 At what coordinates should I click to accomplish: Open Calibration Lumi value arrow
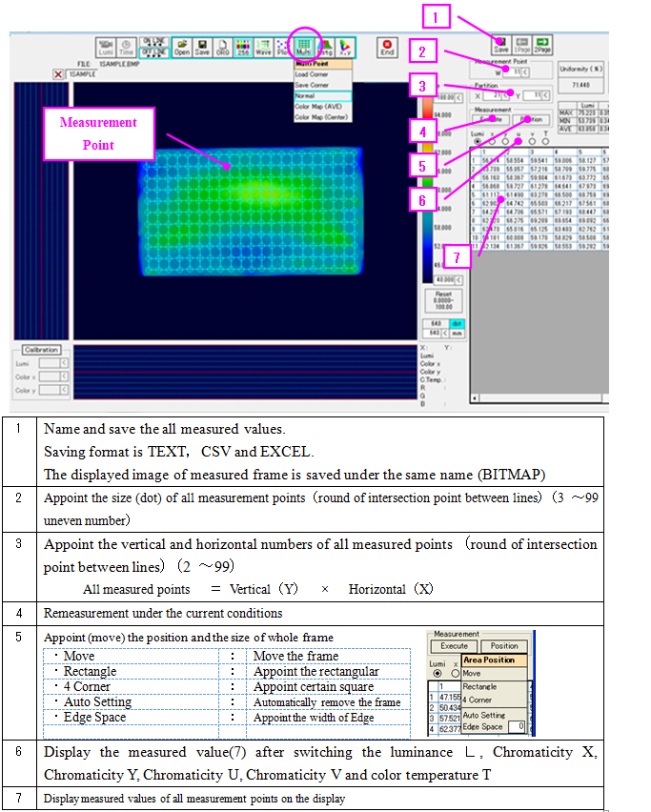(64, 363)
